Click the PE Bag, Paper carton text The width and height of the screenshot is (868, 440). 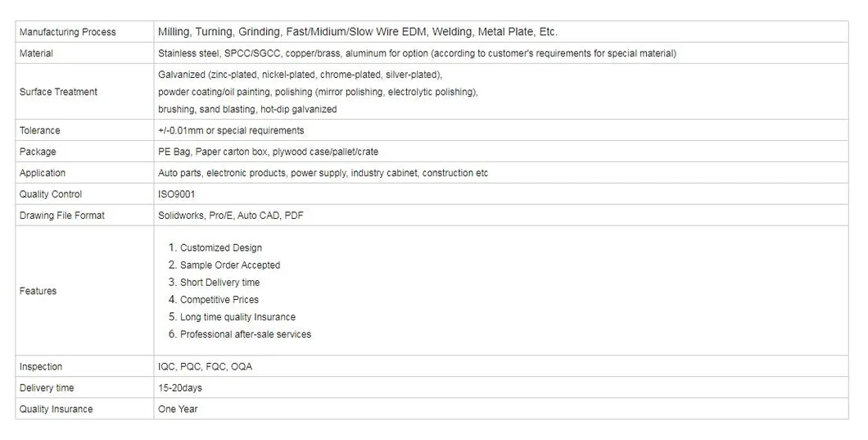click(268, 152)
